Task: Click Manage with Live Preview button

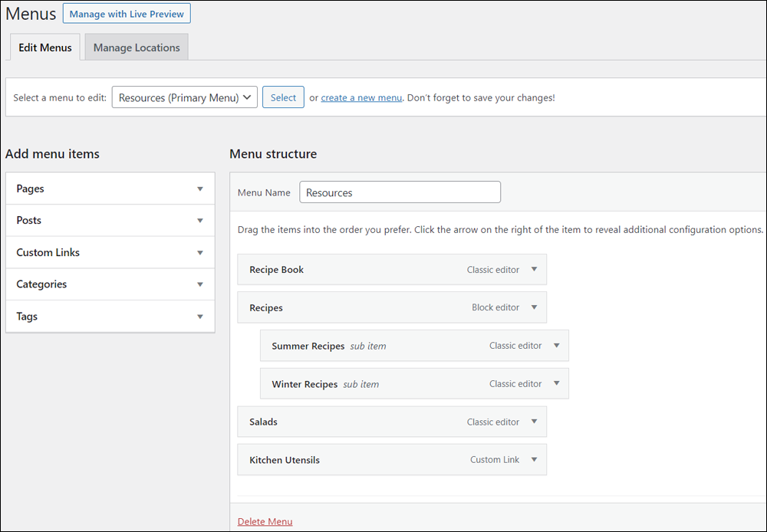Action: [127, 14]
